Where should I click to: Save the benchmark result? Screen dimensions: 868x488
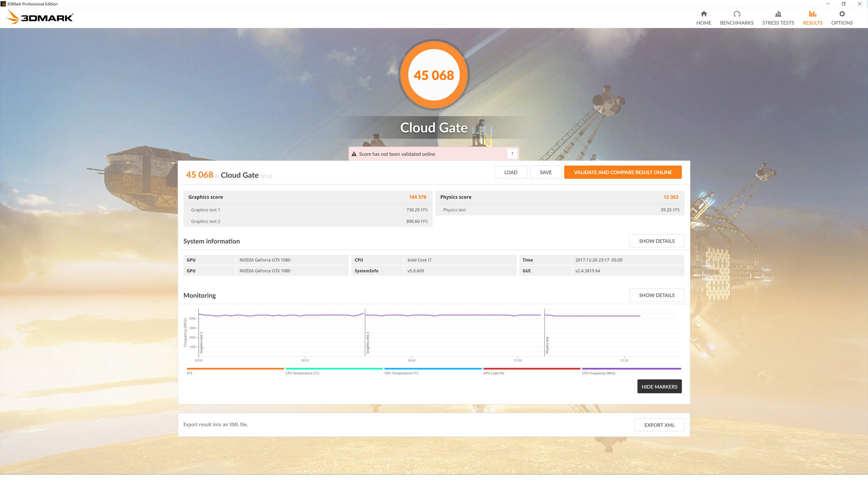click(545, 173)
